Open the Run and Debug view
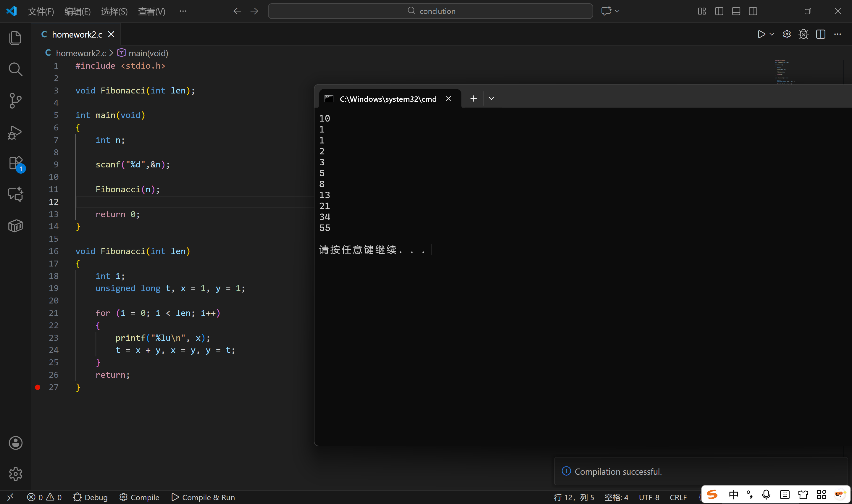Screen dimensions: 852x504 click(x=15, y=133)
